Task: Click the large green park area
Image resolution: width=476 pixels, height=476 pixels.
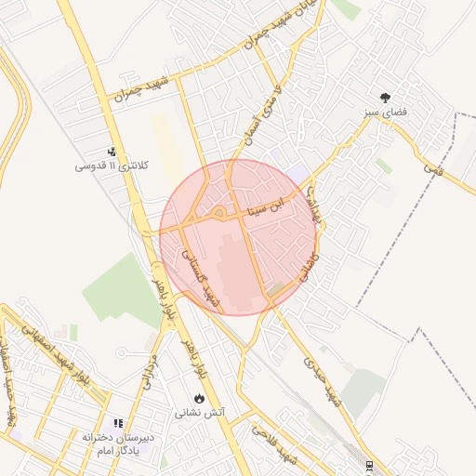Action: [x=124, y=291]
